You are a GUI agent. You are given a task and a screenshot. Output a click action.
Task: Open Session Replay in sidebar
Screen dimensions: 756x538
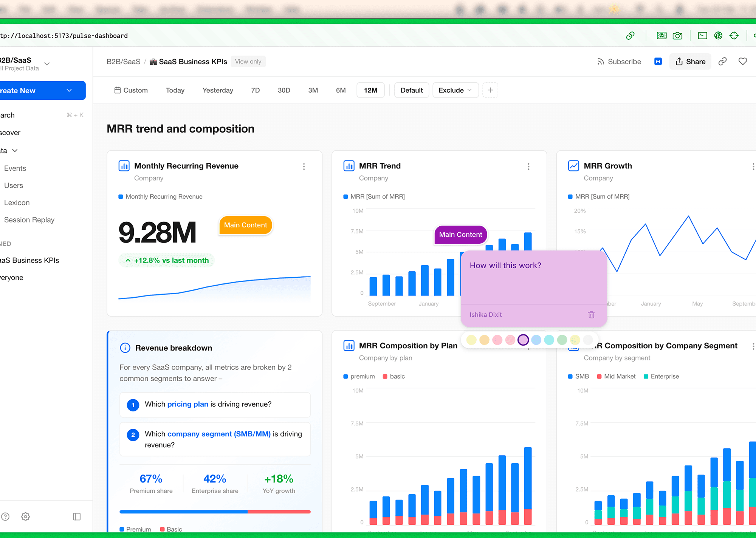pyautogui.click(x=29, y=220)
